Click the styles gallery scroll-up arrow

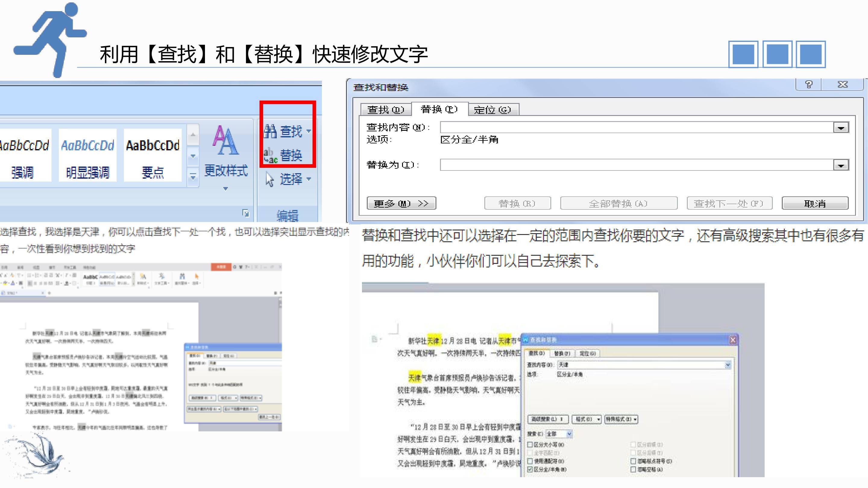click(x=193, y=135)
